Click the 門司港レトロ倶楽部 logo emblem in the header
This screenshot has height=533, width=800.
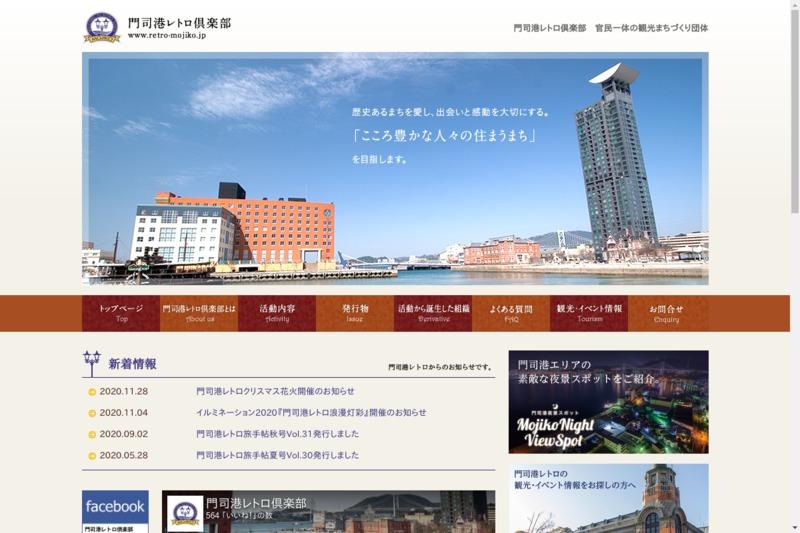tap(101, 27)
